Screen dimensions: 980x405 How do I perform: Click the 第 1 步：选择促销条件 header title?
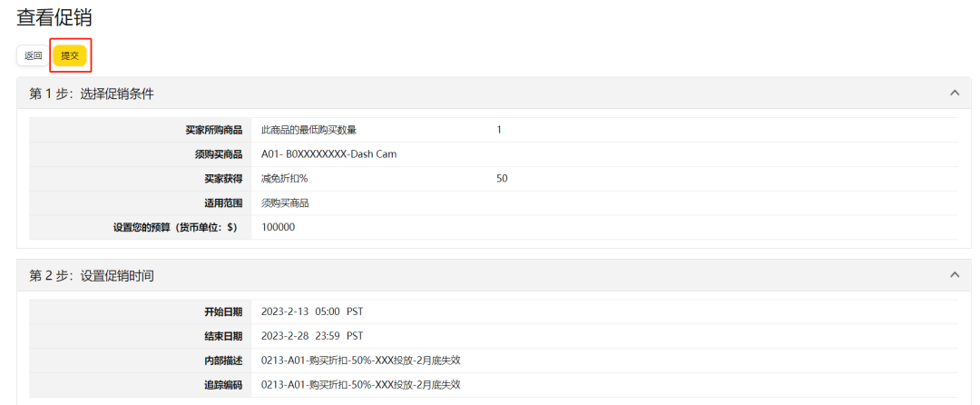(92, 94)
